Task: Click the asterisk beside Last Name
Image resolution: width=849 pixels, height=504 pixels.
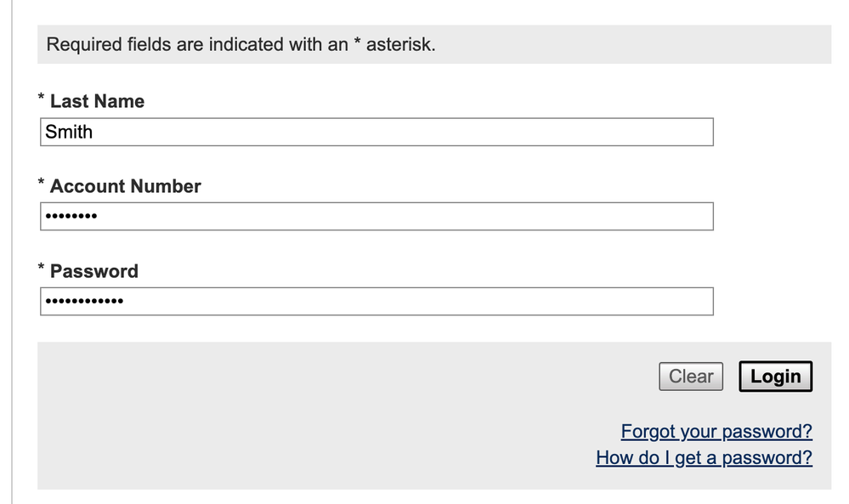Action: (42, 99)
